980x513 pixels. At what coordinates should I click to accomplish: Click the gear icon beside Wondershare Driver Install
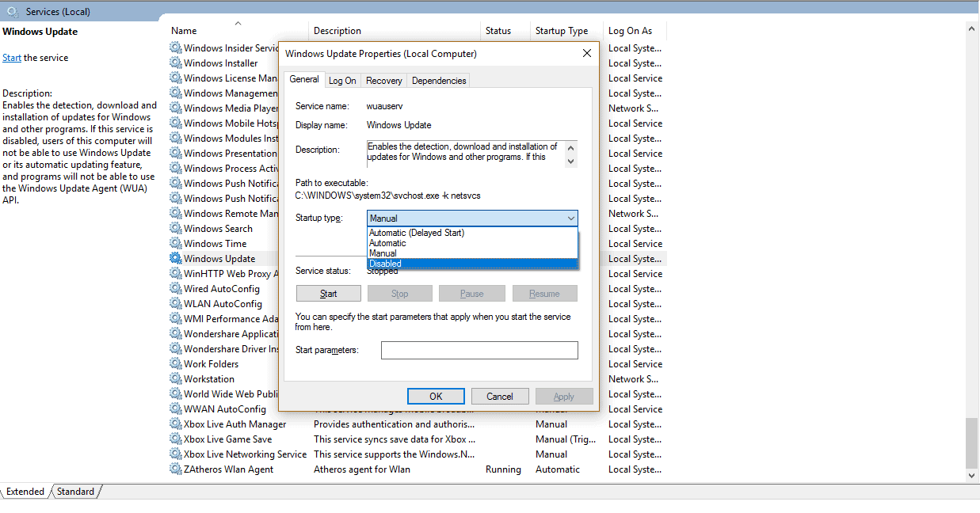click(175, 348)
